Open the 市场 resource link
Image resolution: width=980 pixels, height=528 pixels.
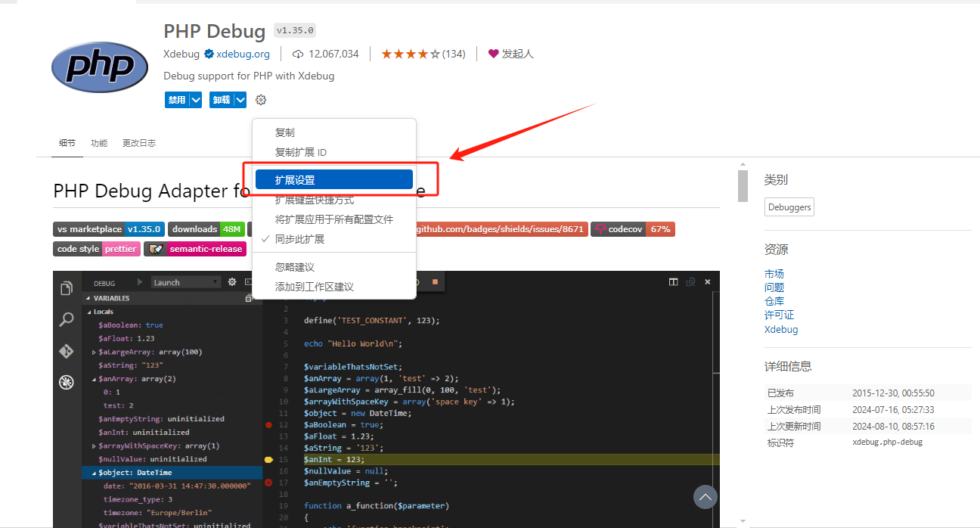774,274
